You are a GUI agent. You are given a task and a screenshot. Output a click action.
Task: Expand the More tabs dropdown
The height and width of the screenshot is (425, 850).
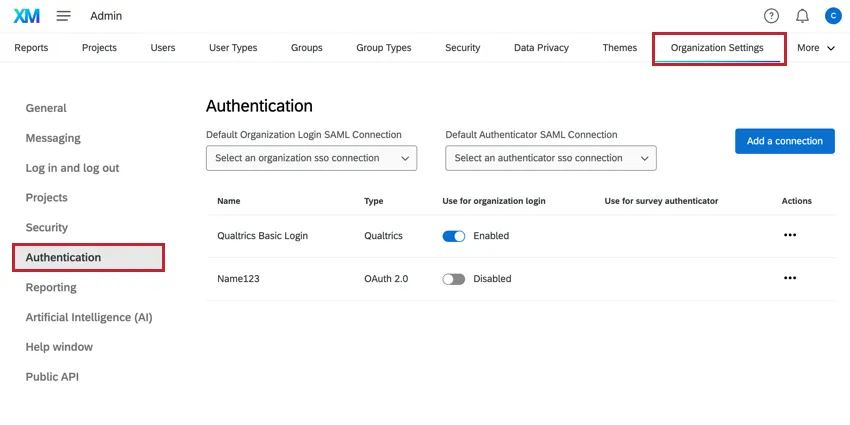(816, 48)
